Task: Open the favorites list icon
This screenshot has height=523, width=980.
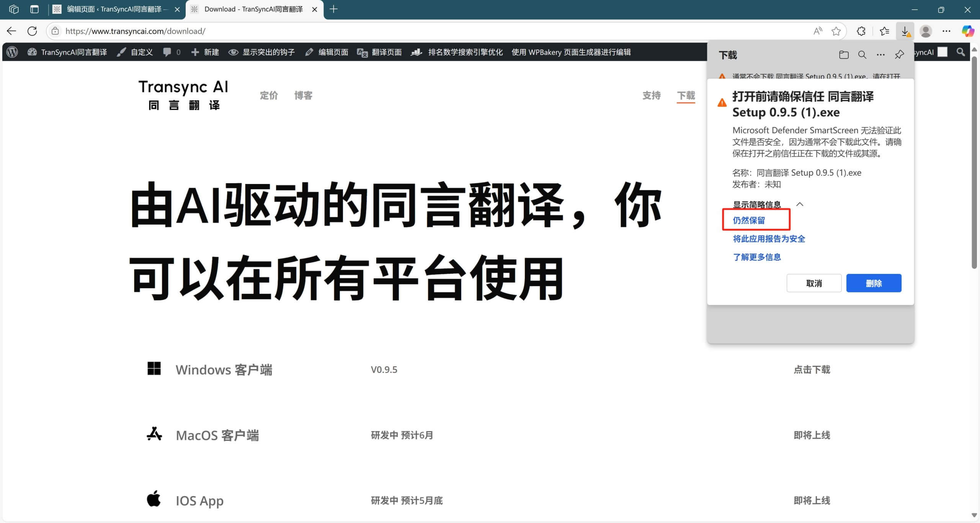Action: 884,31
